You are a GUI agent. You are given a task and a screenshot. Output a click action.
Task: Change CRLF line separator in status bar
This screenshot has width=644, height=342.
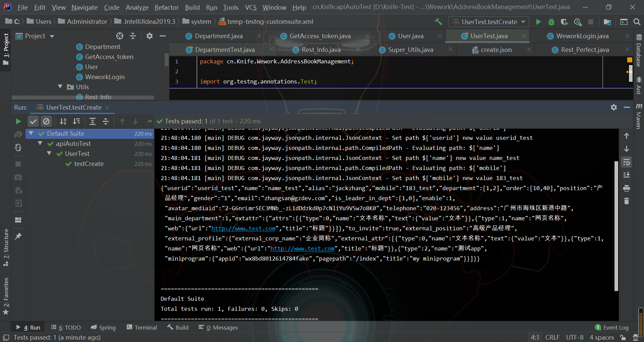tap(552, 337)
